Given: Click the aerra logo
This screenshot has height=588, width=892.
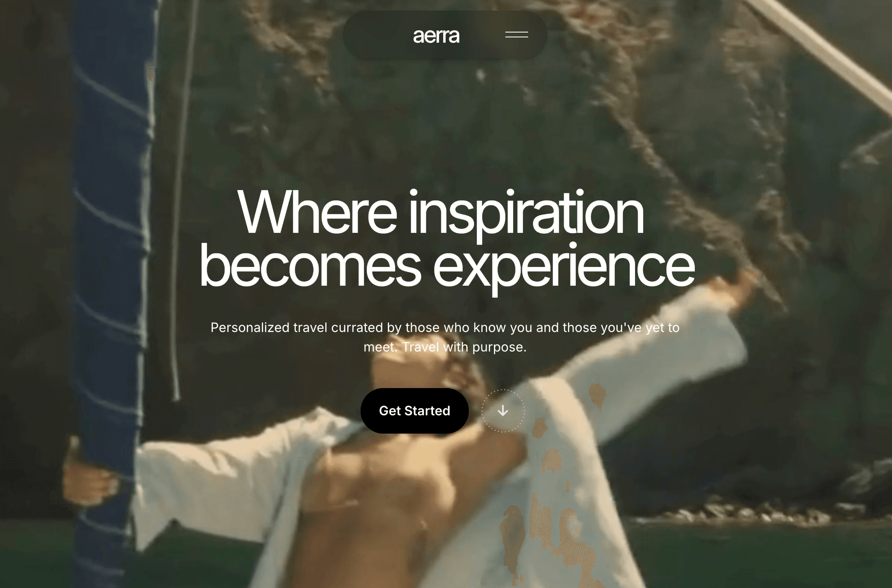Looking at the screenshot, I should (436, 36).
